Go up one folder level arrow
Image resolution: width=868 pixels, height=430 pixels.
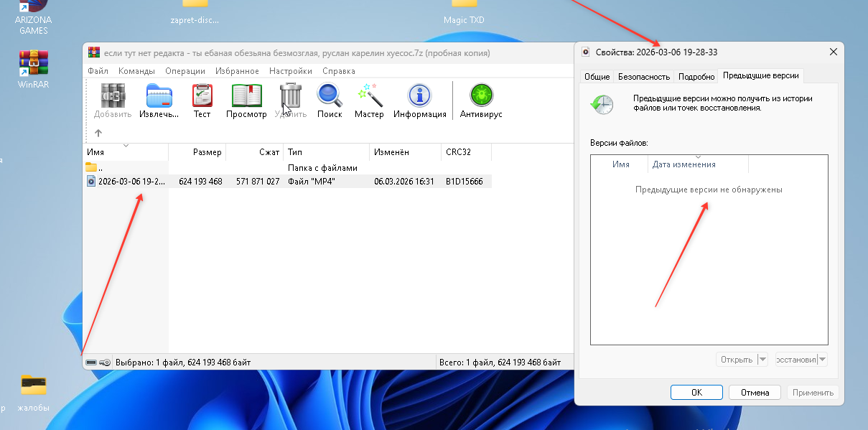point(98,133)
